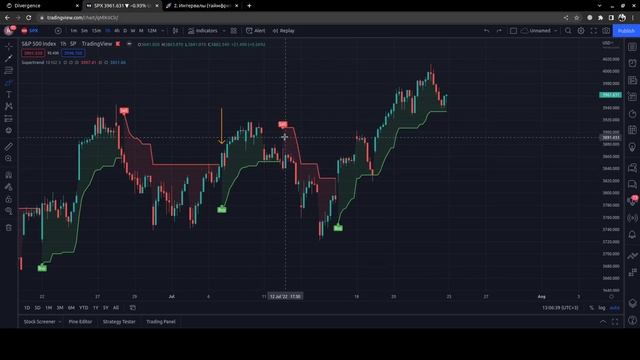Open the Strategy Tester tab
The height and width of the screenshot is (360, 640).
pyautogui.click(x=119, y=322)
